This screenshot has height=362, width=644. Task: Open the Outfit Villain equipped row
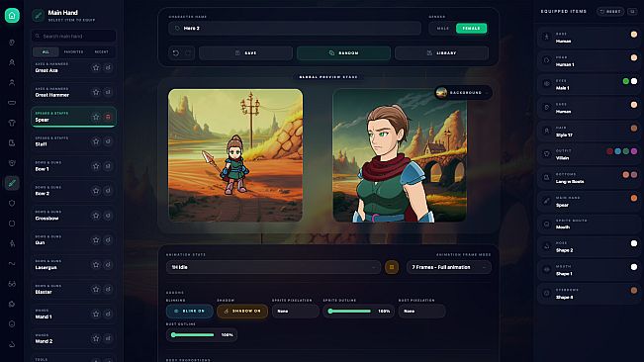click(590, 154)
